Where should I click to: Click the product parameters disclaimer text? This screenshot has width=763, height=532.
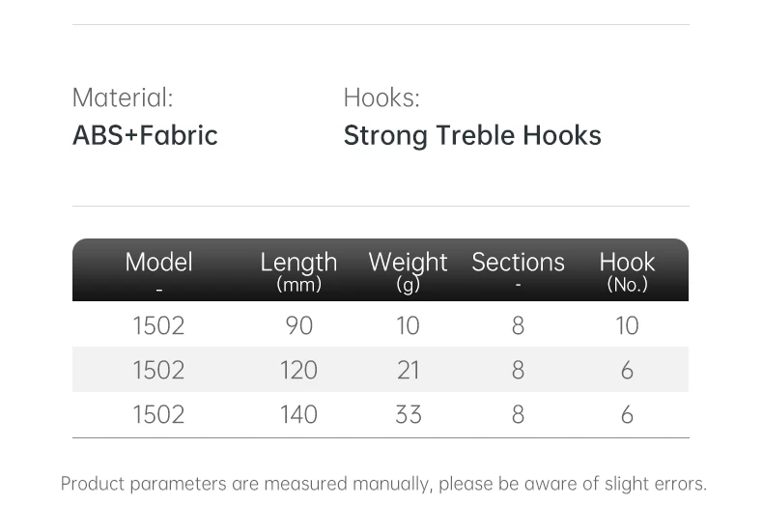click(x=383, y=483)
